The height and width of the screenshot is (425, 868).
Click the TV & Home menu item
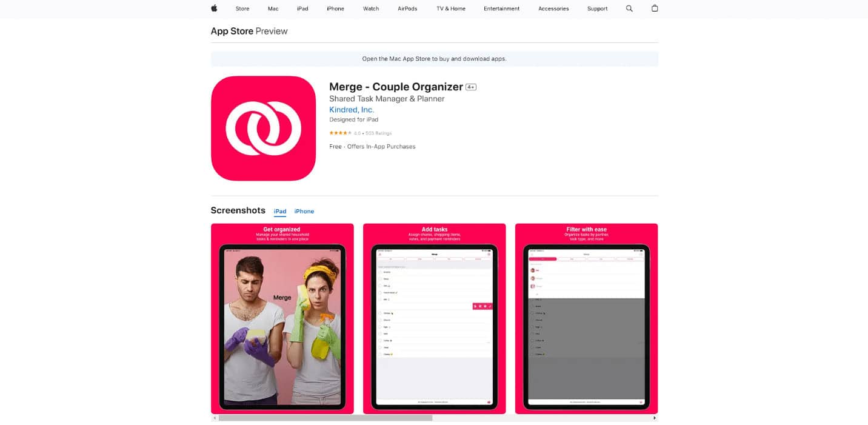[450, 8]
